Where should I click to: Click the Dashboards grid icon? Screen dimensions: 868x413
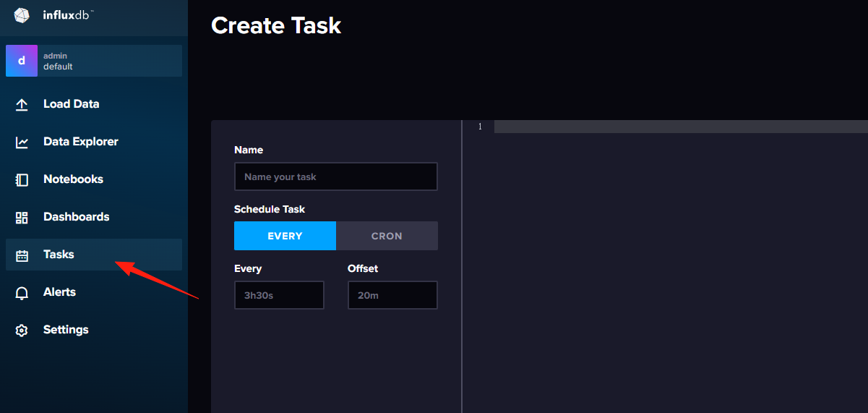(x=22, y=217)
